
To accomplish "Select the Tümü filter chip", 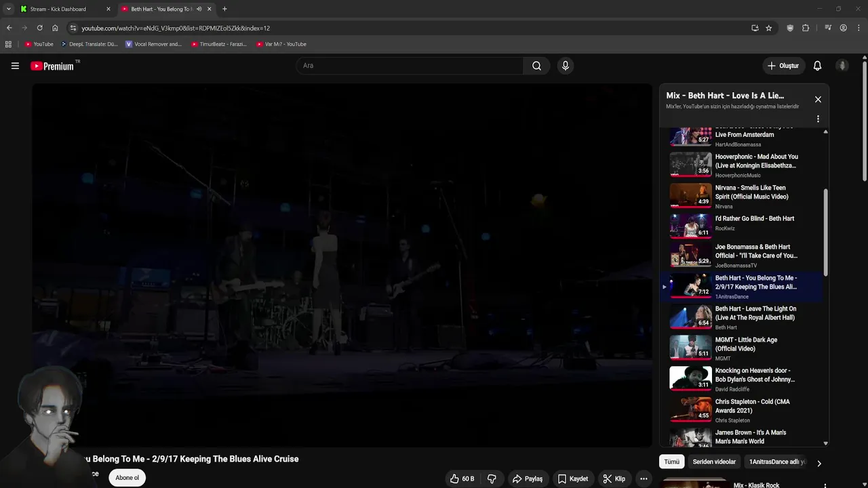I will pos(671,462).
